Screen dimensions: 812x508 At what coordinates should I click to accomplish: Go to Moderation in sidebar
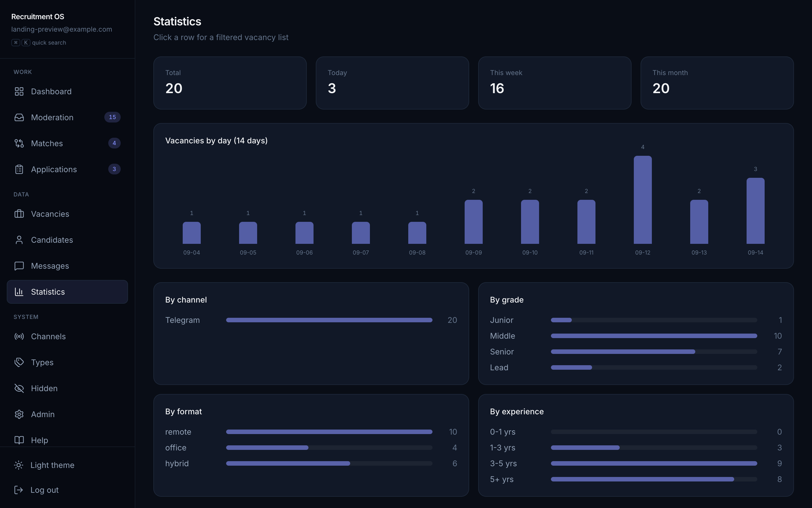click(67, 117)
